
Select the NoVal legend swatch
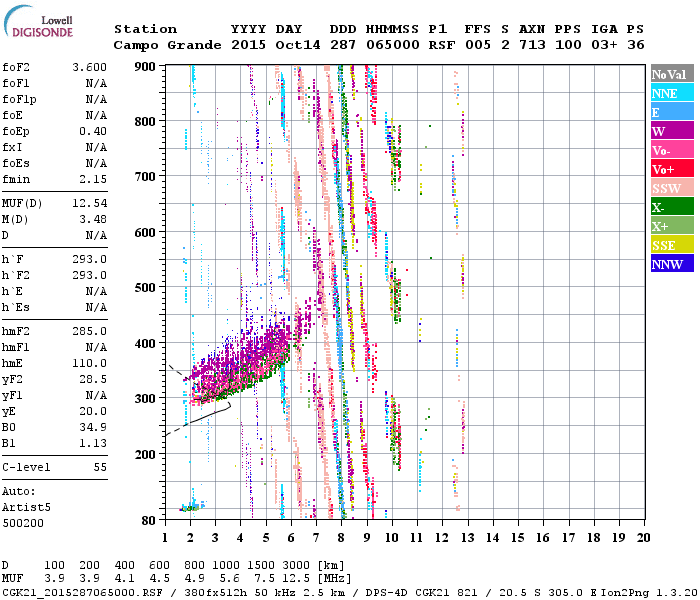tap(672, 74)
